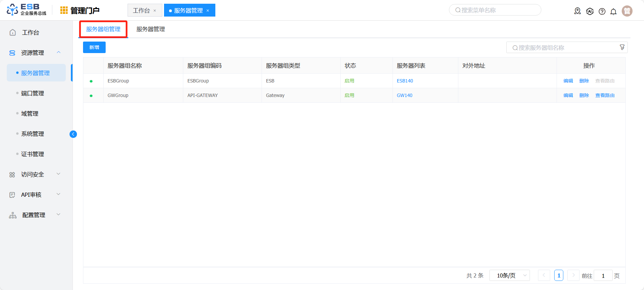The image size is (644, 290).
Task: Click the 新增 button
Action: click(x=94, y=47)
